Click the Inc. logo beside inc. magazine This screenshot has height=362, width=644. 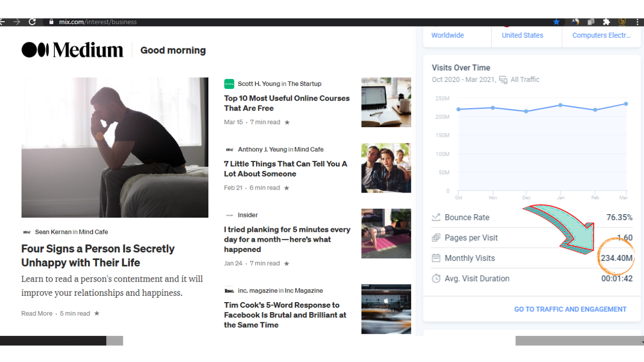pyautogui.click(x=229, y=291)
